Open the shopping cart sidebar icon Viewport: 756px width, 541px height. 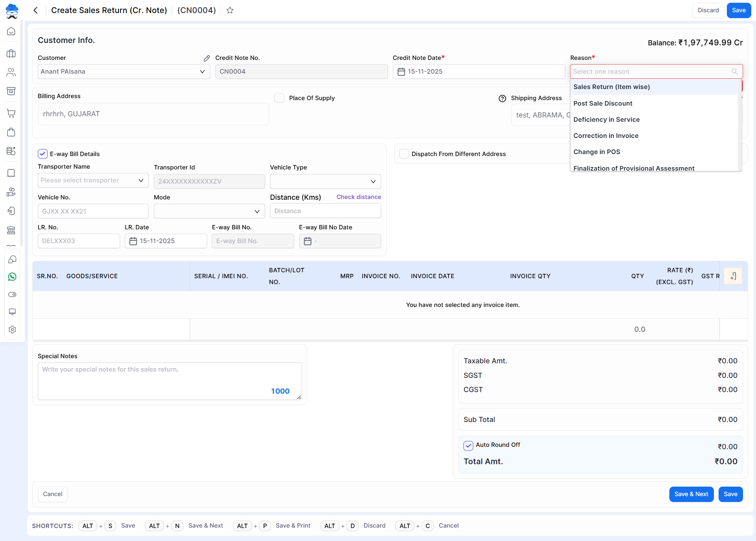pos(11,113)
